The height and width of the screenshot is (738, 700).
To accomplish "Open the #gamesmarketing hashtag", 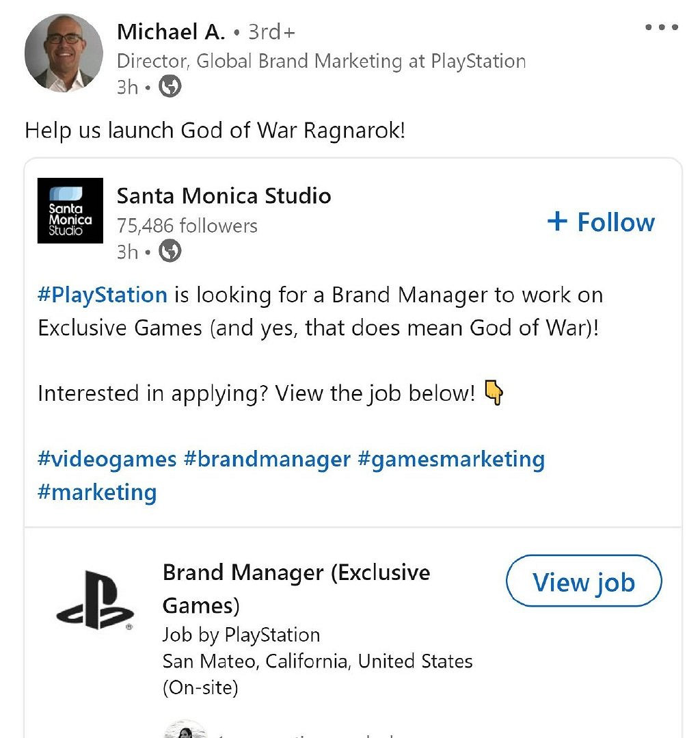I will pos(451,459).
